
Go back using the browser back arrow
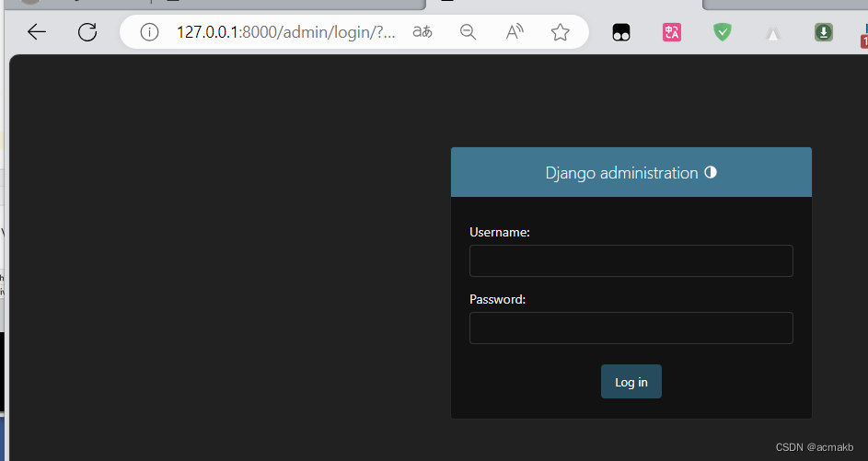tap(37, 32)
